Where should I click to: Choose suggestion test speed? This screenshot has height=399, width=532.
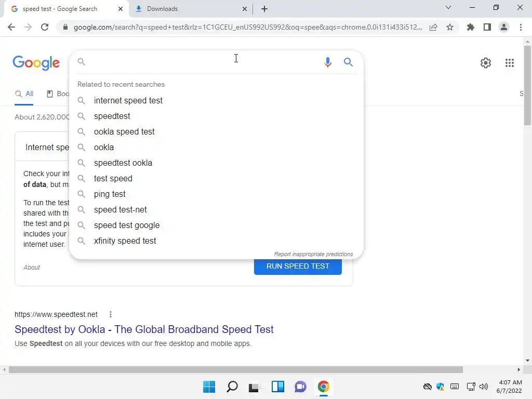coord(216,179)
